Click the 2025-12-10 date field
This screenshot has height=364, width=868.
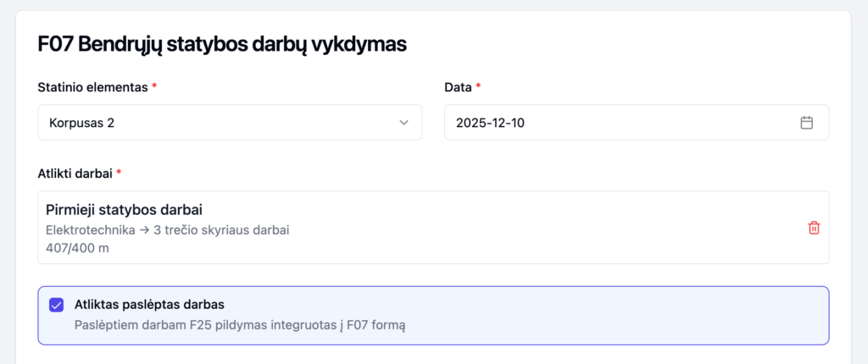click(x=491, y=123)
